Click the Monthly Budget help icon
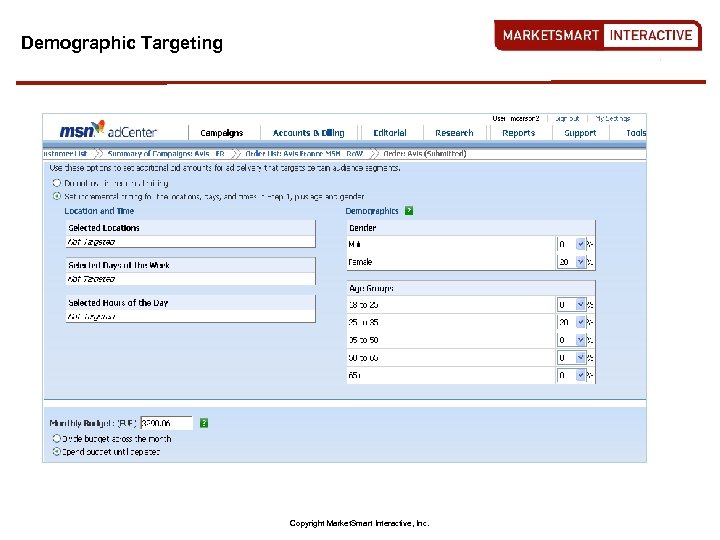 click(204, 423)
